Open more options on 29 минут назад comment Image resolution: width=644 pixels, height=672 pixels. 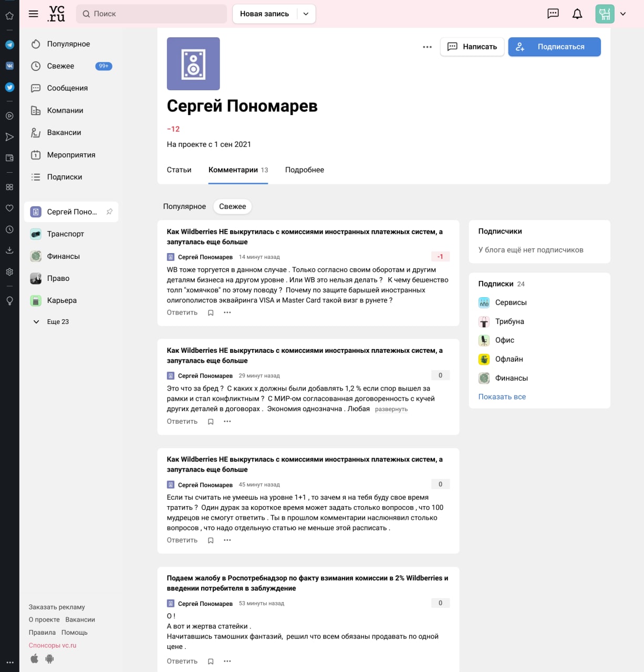(x=227, y=421)
